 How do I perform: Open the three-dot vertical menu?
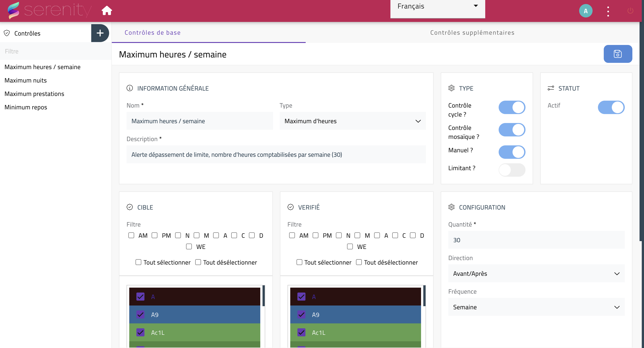click(608, 11)
